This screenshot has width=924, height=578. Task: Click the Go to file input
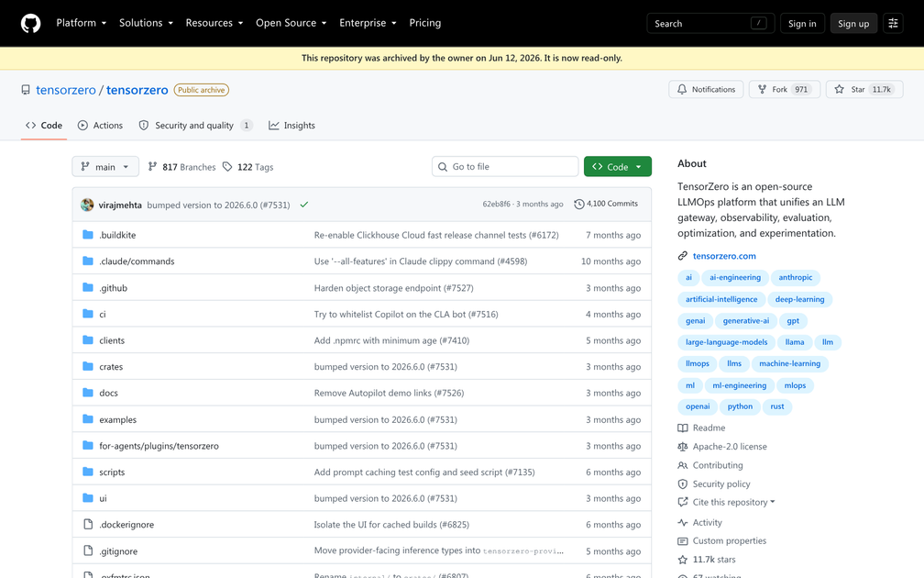(x=505, y=167)
